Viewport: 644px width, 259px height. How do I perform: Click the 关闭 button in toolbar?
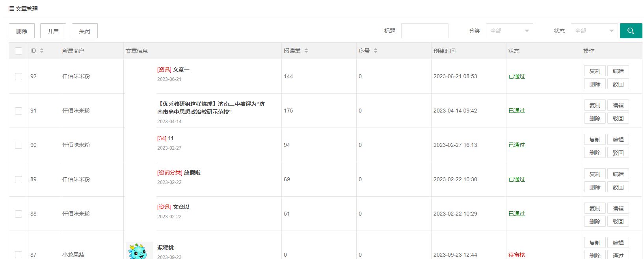pos(85,31)
